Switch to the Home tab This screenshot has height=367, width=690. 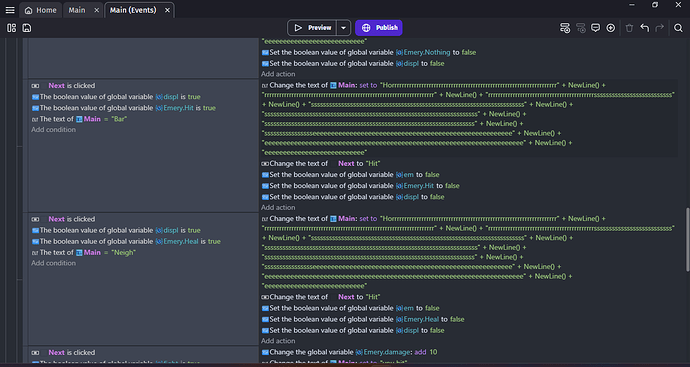(x=40, y=10)
